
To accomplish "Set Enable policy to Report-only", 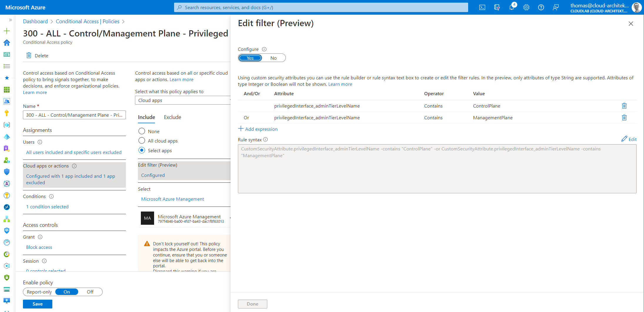I will pyautogui.click(x=39, y=292).
